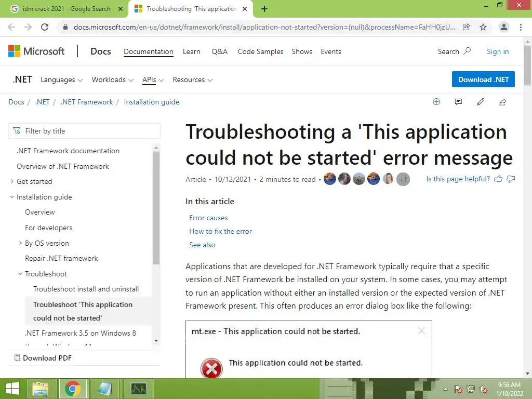Screen dimensions: 532x399
Task: Open the Chrome profile avatar icon
Action: click(x=504, y=27)
